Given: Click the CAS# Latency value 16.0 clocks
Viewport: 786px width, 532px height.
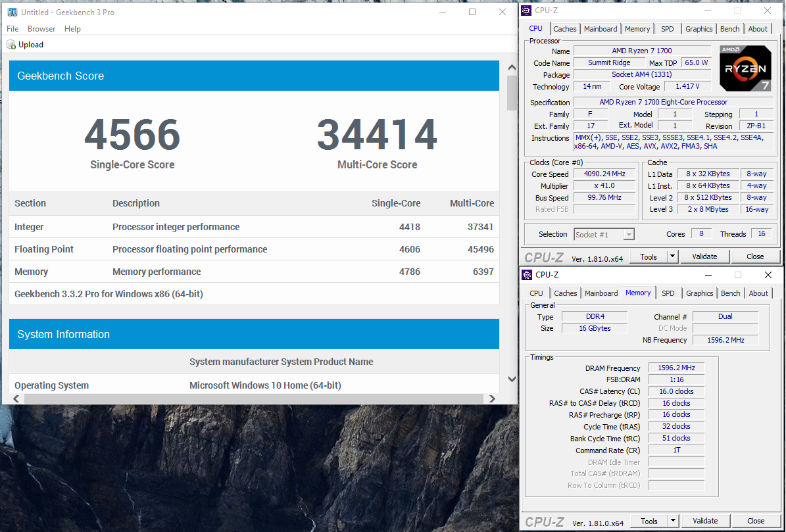Looking at the screenshot, I should point(675,391).
